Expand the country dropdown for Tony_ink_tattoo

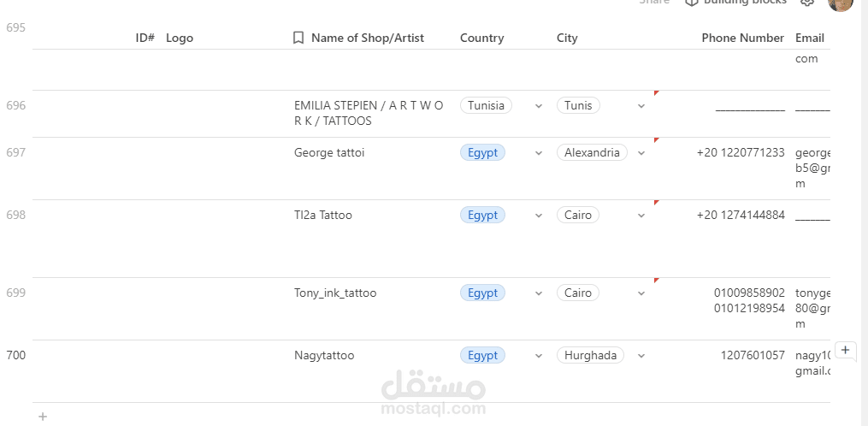pyautogui.click(x=538, y=293)
